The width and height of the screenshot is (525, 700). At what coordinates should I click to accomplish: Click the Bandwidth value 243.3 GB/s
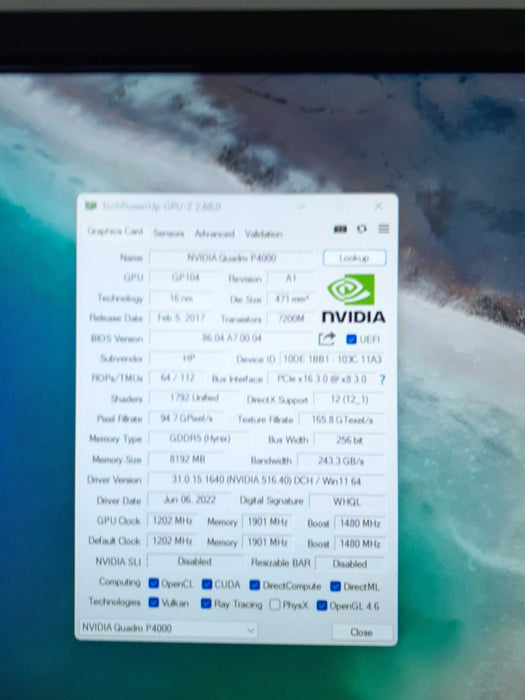341,461
